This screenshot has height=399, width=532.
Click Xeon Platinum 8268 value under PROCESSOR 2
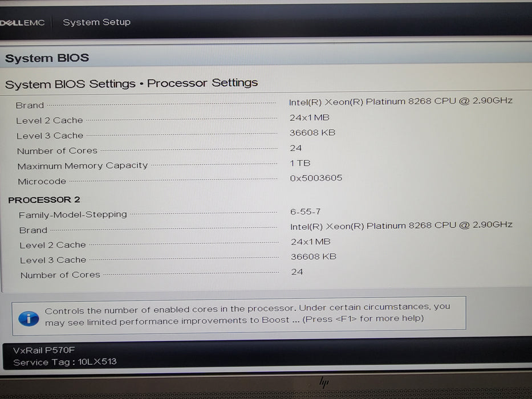pos(401,226)
